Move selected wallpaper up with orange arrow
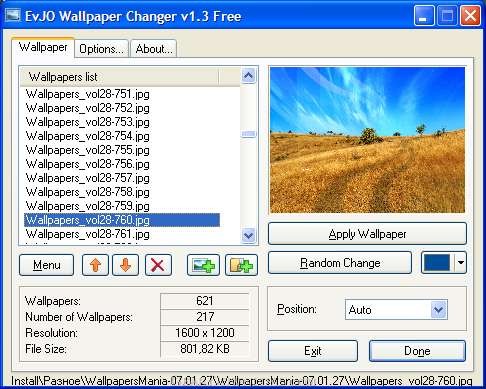Viewport: 486px width, 389px height. [x=95, y=265]
